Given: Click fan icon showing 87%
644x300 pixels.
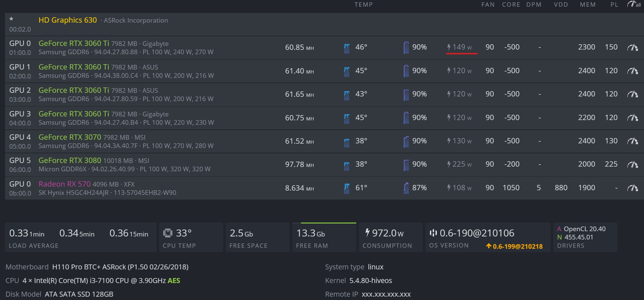Looking at the screenshot, I should pos(406,188).
